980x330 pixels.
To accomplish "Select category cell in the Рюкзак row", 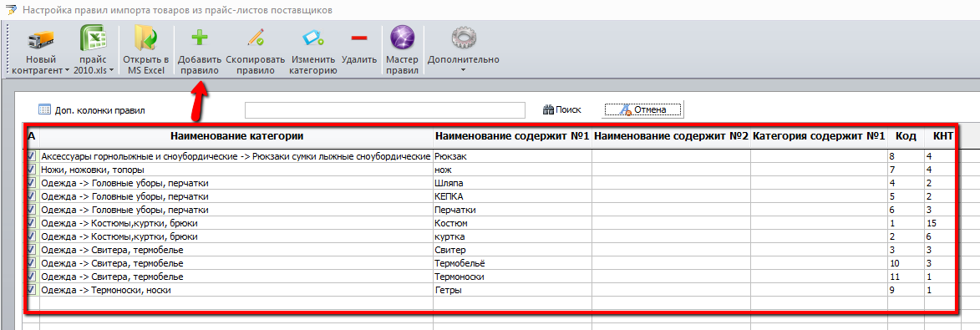I will (x=236, y=156).
